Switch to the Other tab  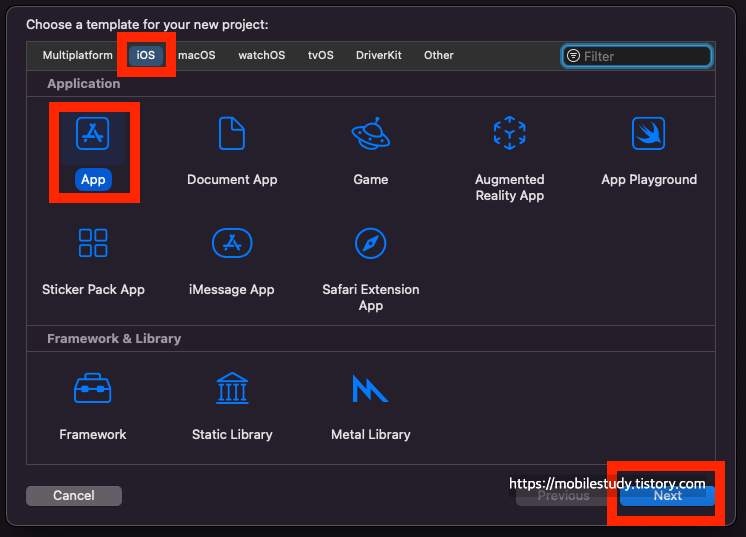439,55
